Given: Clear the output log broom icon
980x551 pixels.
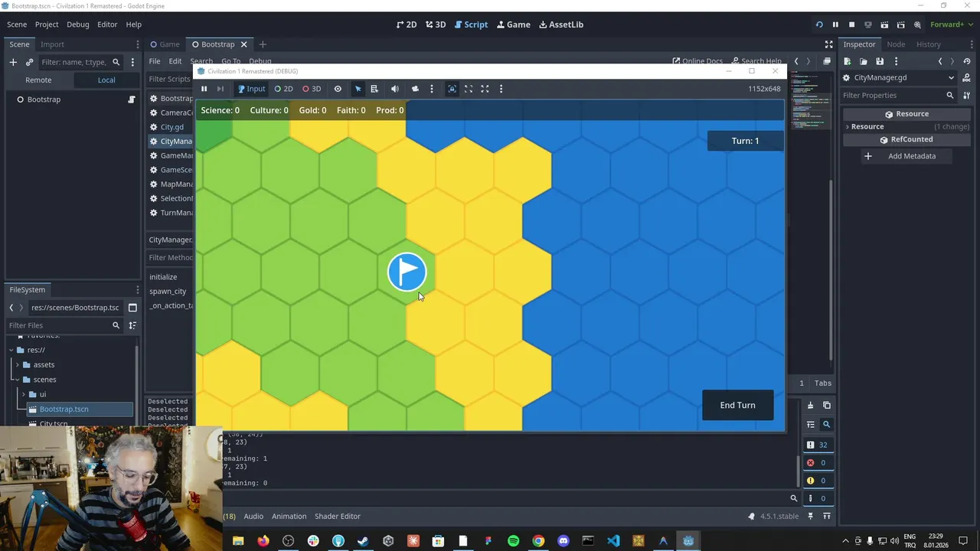Looking at the screenshot, I should 811,406.
